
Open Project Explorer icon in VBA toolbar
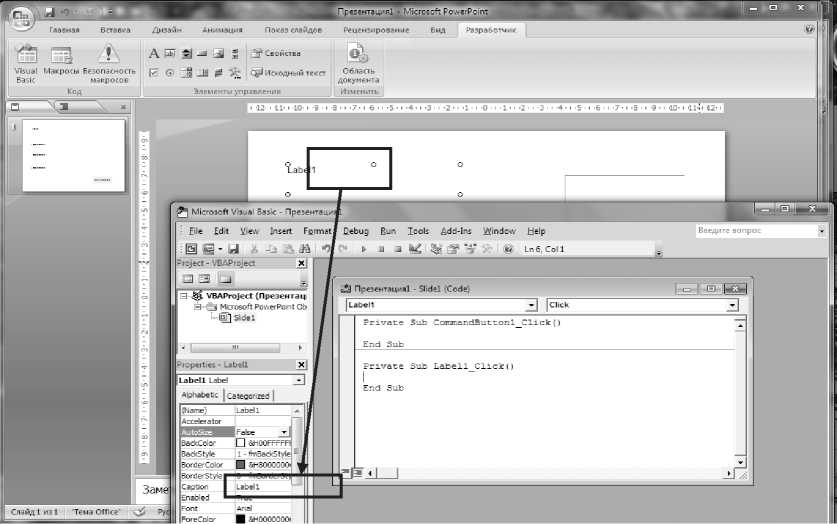[436, 249]
